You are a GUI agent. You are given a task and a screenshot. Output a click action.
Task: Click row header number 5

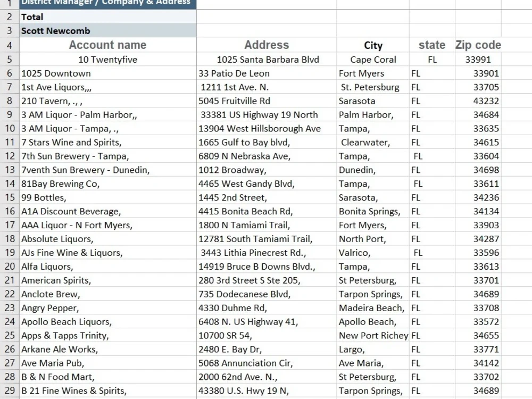coord(10,60)
